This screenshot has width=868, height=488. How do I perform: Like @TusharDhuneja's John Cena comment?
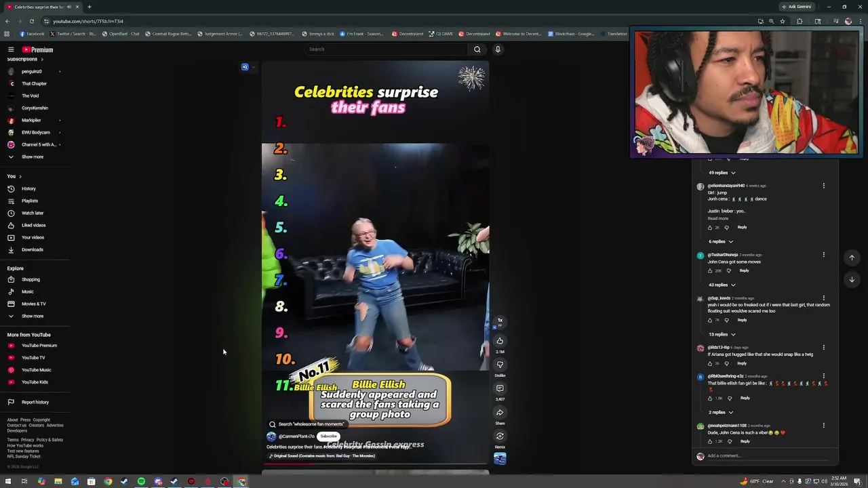[x=711, y=270]
